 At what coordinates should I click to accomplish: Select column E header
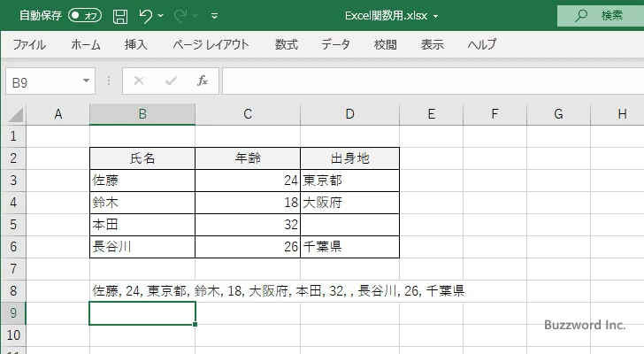(432, 114)
